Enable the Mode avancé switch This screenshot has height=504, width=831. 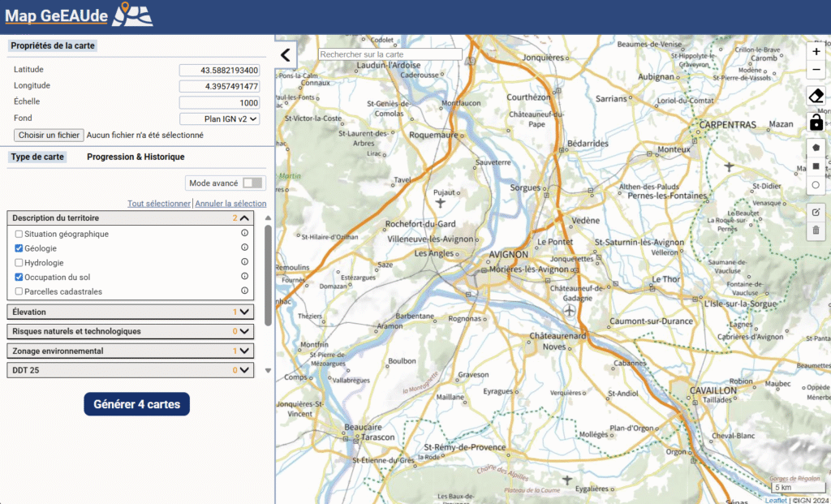252,183
